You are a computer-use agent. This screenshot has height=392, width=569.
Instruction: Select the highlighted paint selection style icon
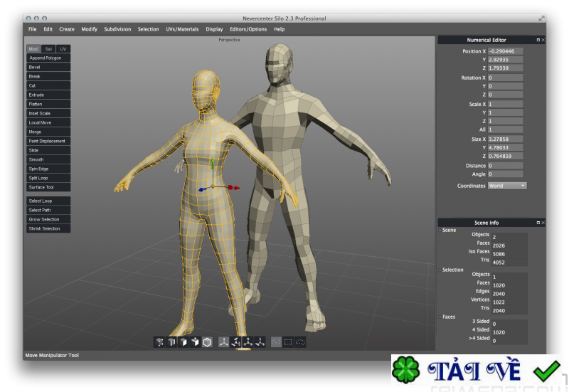(276, 341)
